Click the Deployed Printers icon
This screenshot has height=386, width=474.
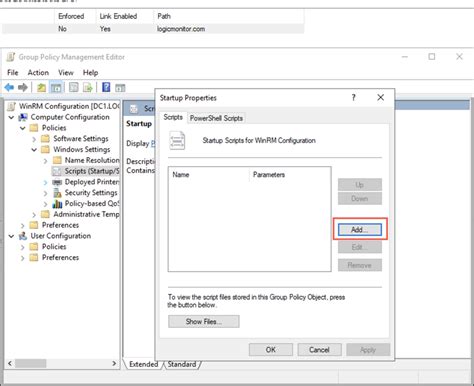click(57, 182)
